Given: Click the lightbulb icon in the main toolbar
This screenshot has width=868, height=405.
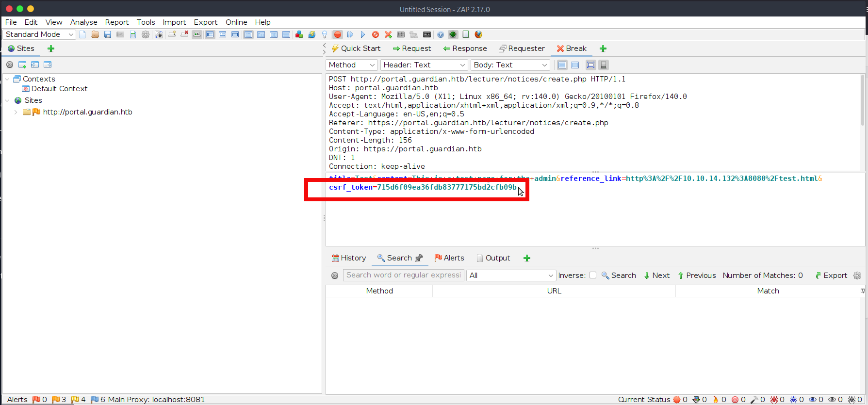Looking at the screenshot, I should [325, 34].
